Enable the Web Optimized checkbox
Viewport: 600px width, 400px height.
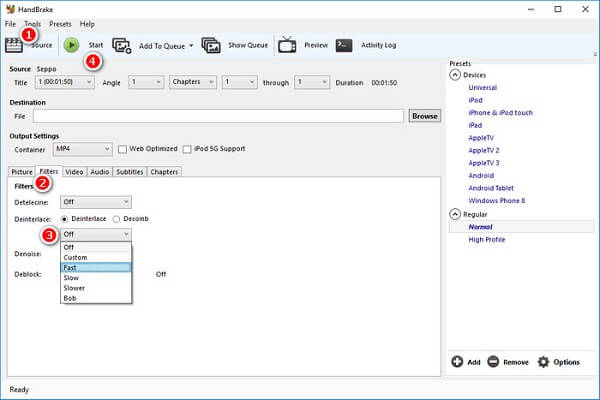pyautogui.click(x=122, y=149)
